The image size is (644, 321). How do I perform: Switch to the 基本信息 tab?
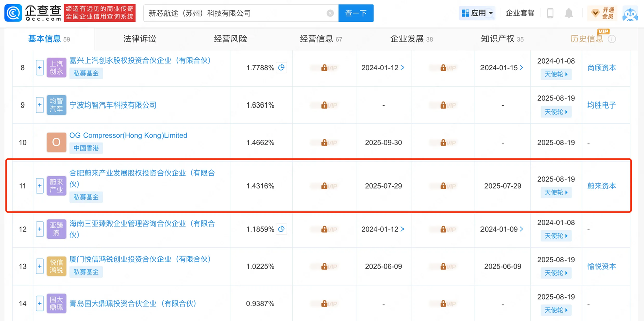pyautogui.click(x=49, y=39)
